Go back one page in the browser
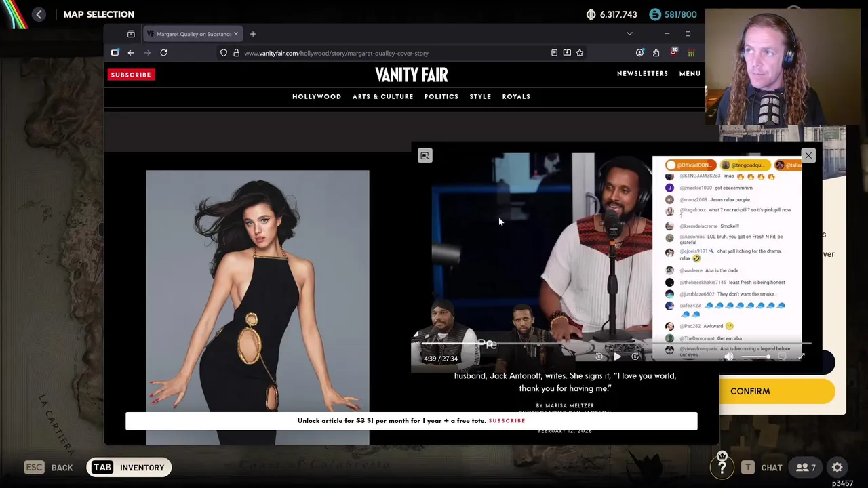Viewport: 868px width, 488px height. pos(131,53)
